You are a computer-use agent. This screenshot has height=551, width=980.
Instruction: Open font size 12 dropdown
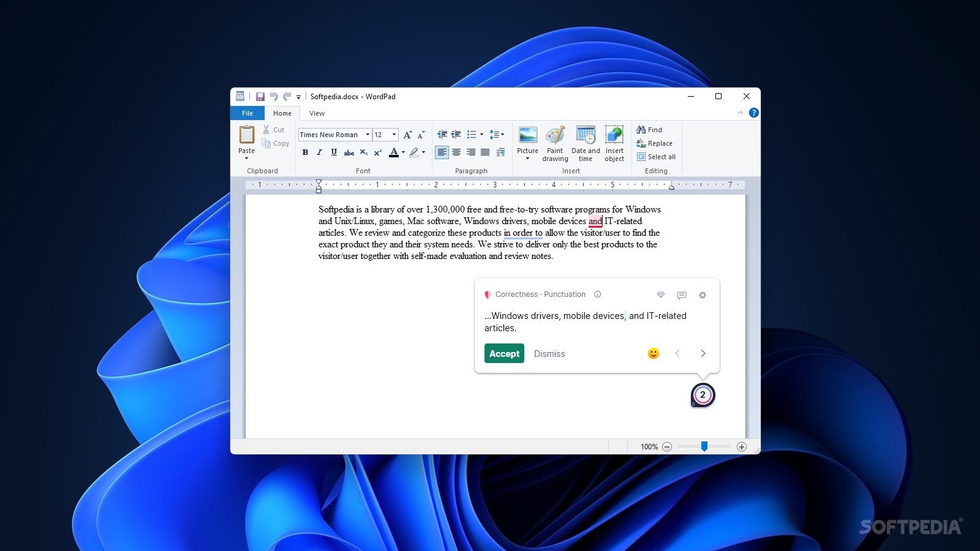[394, 135]
